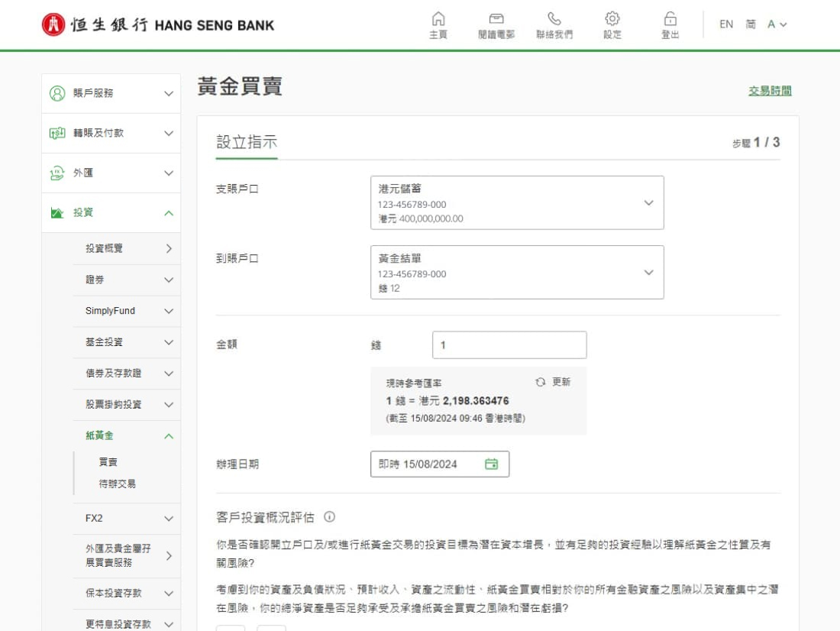Open Settings gear icon in header

612,18
